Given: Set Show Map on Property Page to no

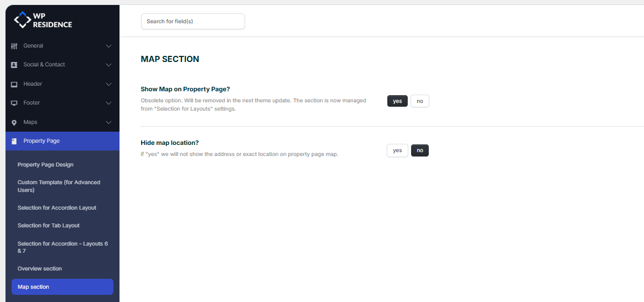Looking at the screenshot, I should click(x=420, y=101).
